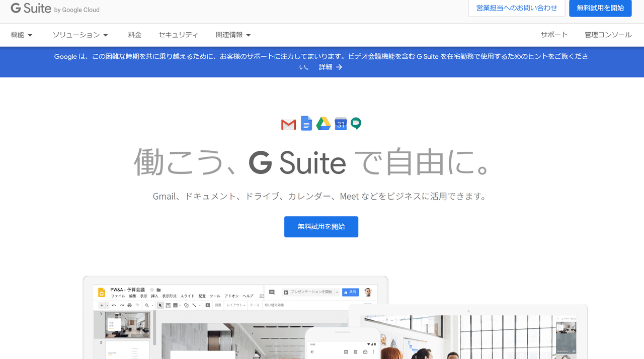Click the top-right 無料試用を開始 button
This screenshot has width=644, height=359.
point(600,8)
